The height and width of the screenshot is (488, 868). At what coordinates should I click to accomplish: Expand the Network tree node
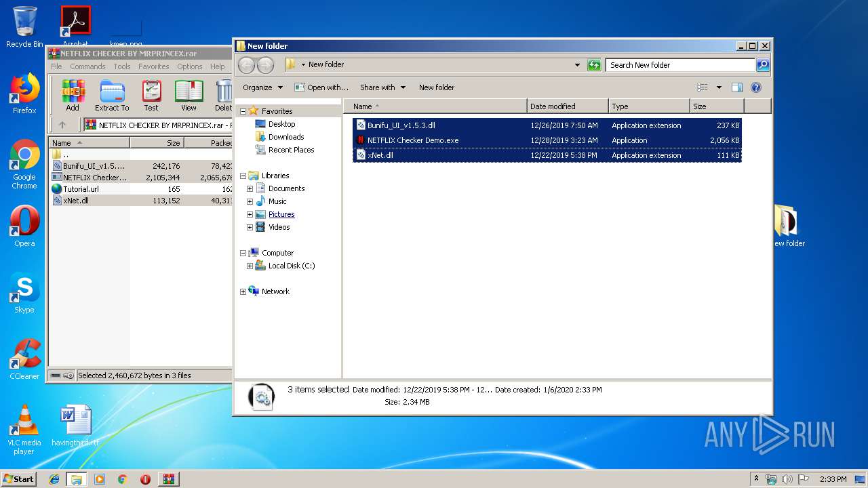[243, 291]
